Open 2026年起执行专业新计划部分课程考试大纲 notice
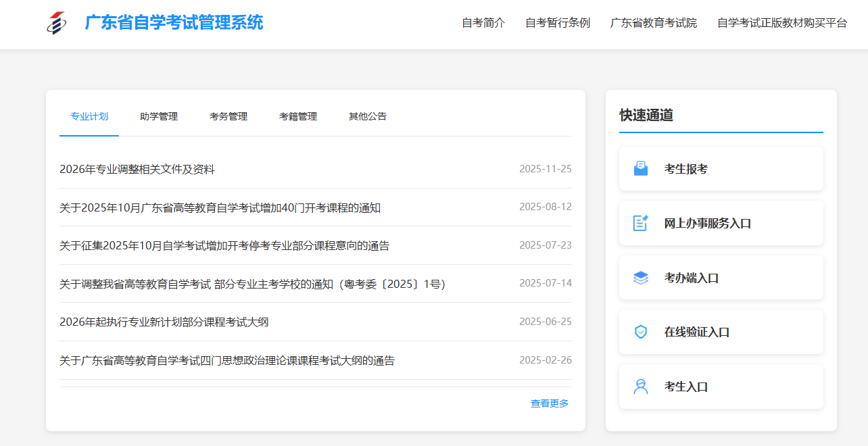This screenshot has height=446, width=868. [164, 322]
